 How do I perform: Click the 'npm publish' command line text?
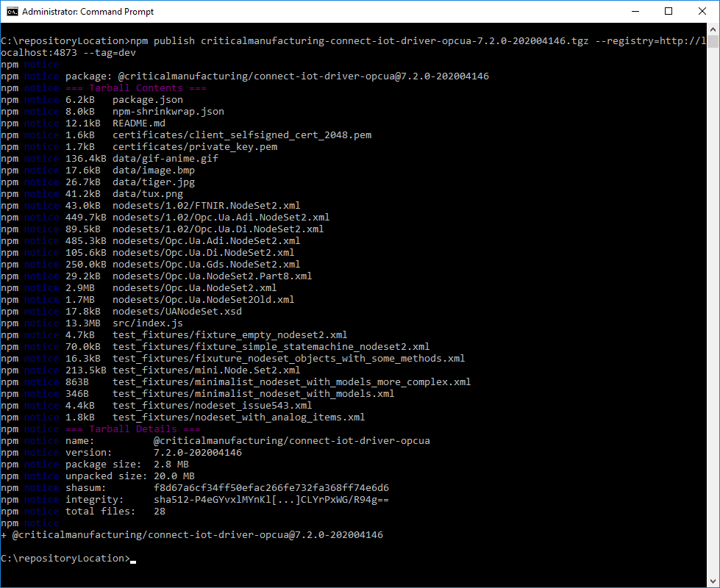tap(163, 41)
